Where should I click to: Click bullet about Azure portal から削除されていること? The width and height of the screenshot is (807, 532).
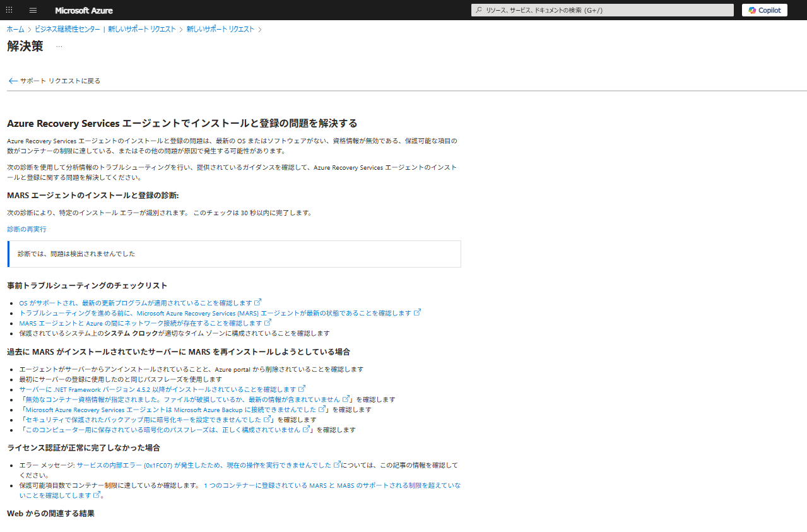click(191, 369)
